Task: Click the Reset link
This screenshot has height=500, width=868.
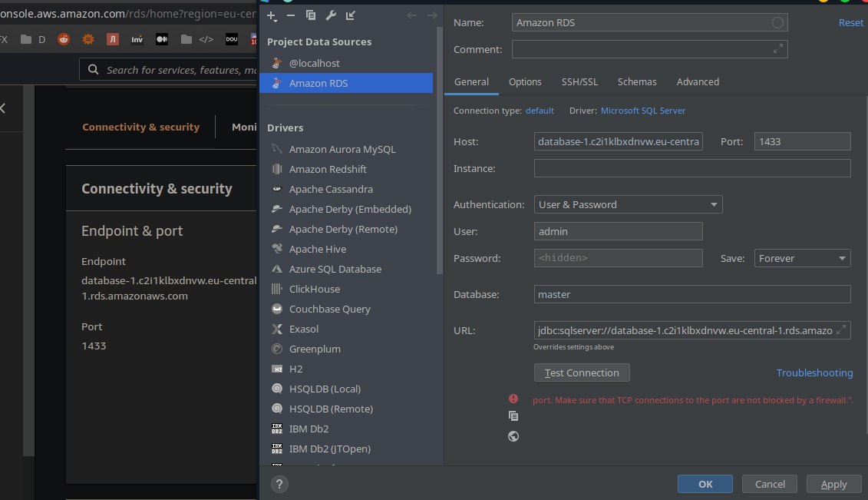Action: (850, 23)
